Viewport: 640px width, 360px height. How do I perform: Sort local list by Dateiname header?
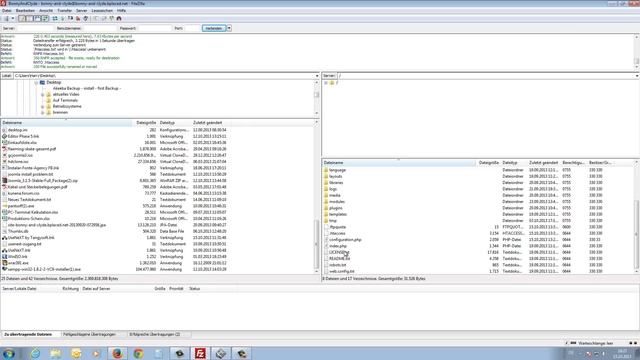point(66,123)
